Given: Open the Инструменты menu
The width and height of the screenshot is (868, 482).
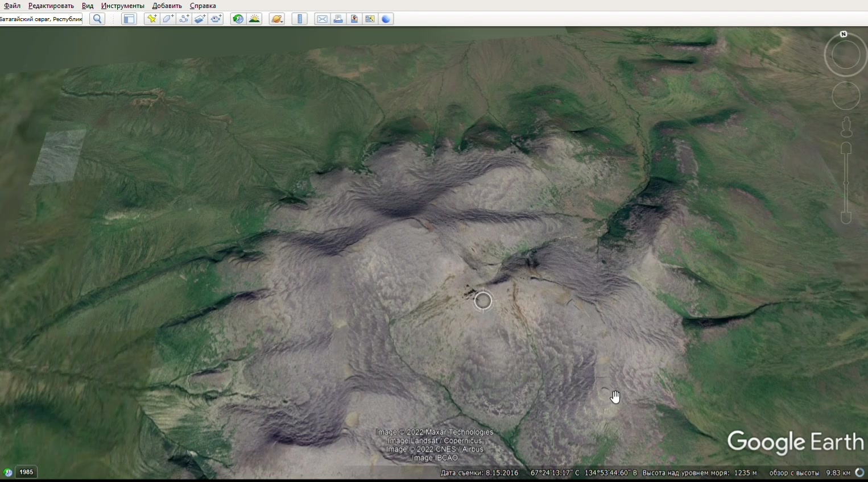Looking at the screenshot, I should [x=122, y=6].
